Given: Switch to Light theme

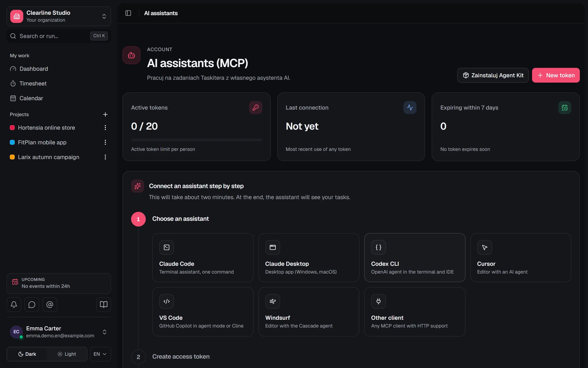Looking at the screenshot, I should click(x=67, y=354).
